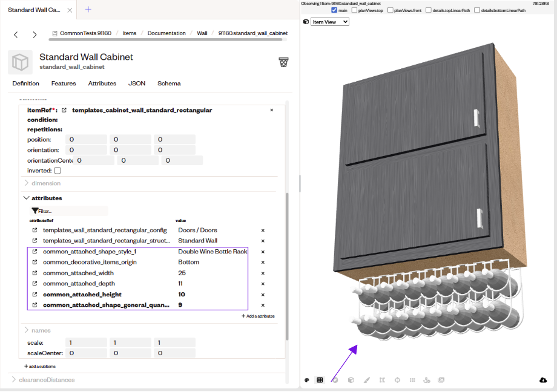Click the anchor icon in the viewer toolbar
Screen dimensions: 557x392
(x=427, y=380)
